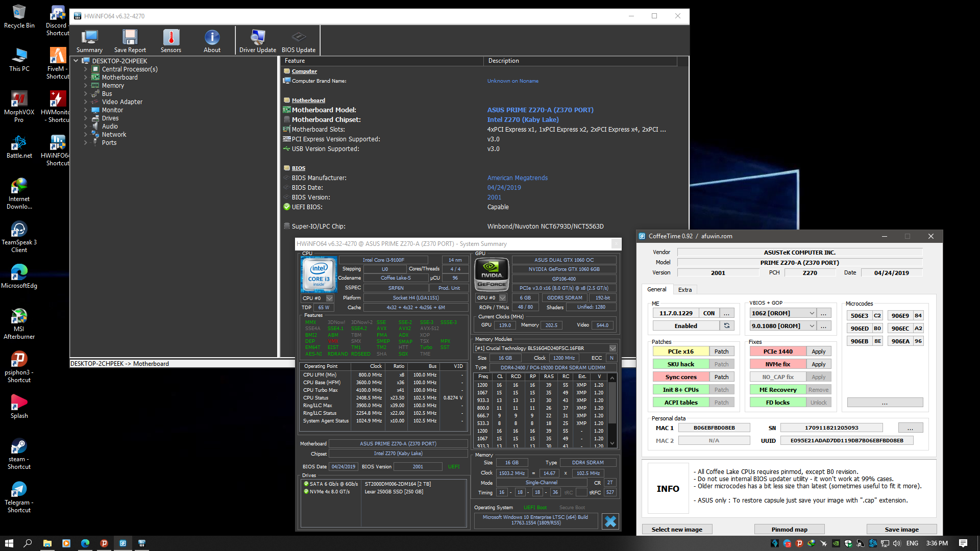Close the System Summary with blue X button
The width and height of the screenshot is (980, 551).
[610, 521]
